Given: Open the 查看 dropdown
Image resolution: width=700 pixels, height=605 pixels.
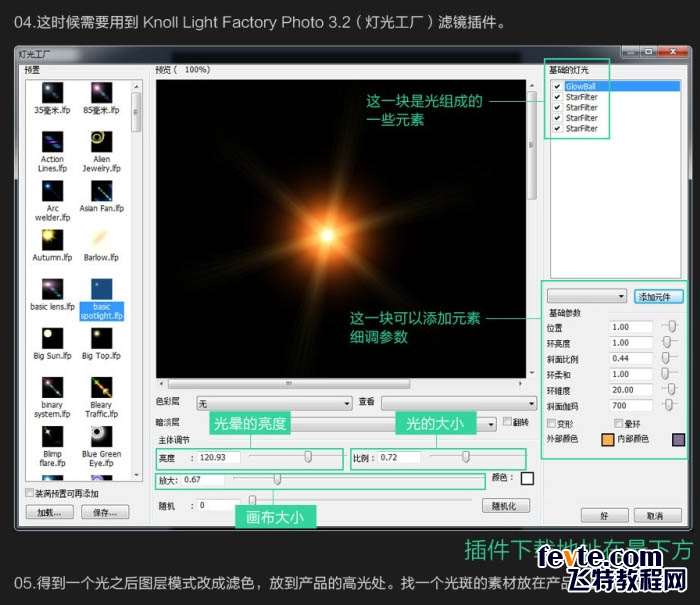Looking at the screenshot, I should pyautogui.click(x=458, y=404).
